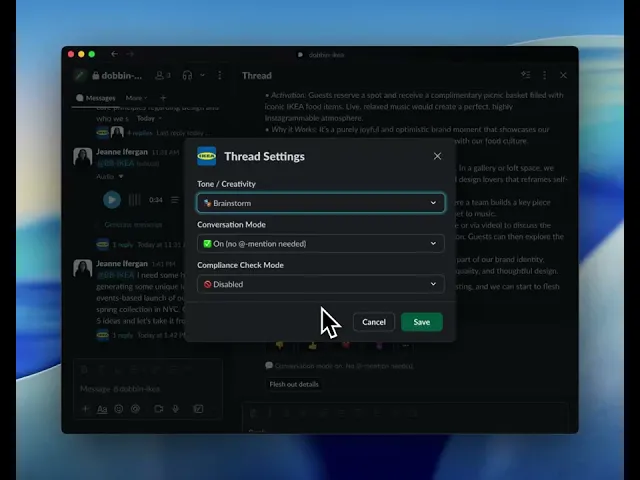The height and width of the screenshot is (480, 640).
Task: Click the Flesh out details suggestion button
Action: (294, 384)
